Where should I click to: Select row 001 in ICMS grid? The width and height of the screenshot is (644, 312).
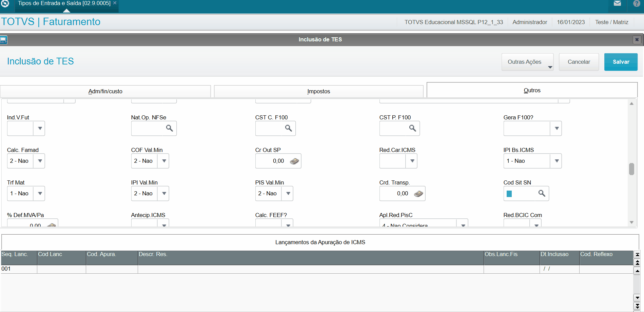pyautogui.click(x=317, y=269)
